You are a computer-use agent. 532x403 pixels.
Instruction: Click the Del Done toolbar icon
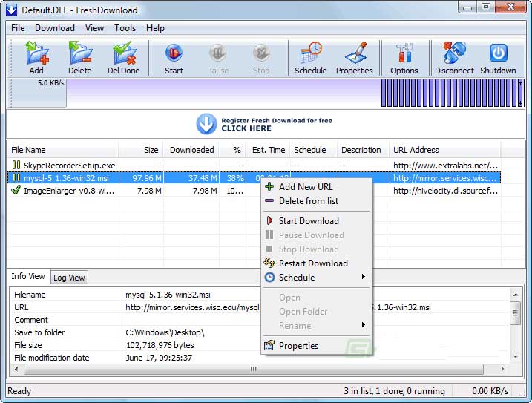pos(123,58)
